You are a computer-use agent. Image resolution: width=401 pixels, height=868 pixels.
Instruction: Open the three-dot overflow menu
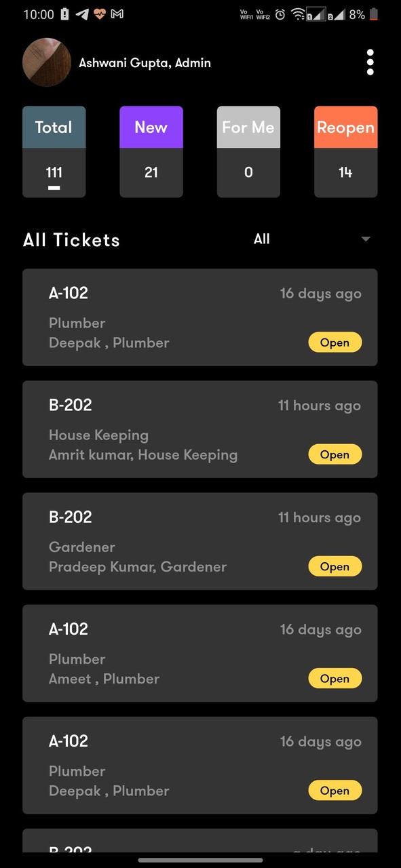[x=370, y=62]
